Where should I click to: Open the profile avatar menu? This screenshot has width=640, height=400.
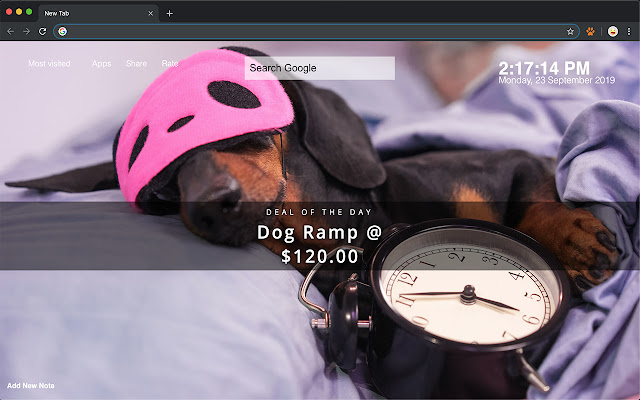click(613, 31)
